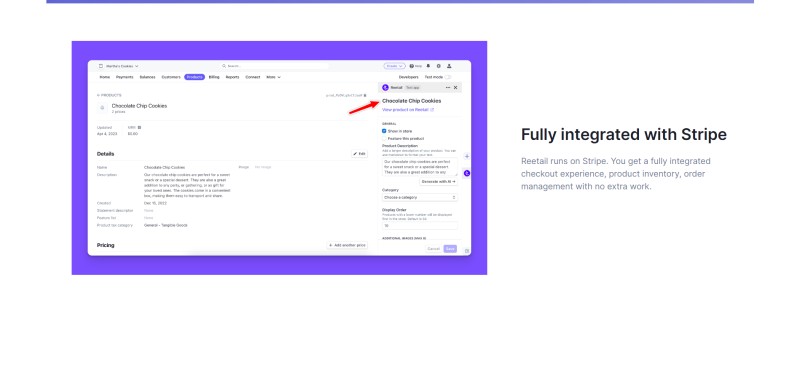Image resolution: width=800 pixels, height=379 pixels.
Task: Click the notifications bell icon
Action: (x=428, y=66)
